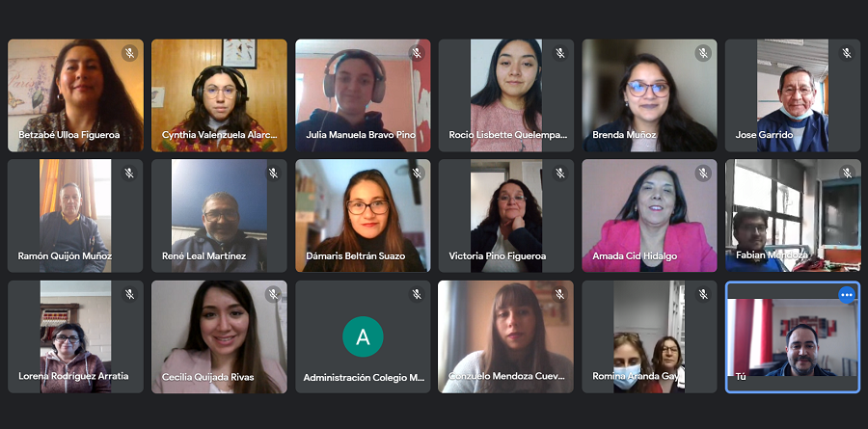
Task: Click the green A avatar of Administración Colegio
Action: (x=363, y=336)
